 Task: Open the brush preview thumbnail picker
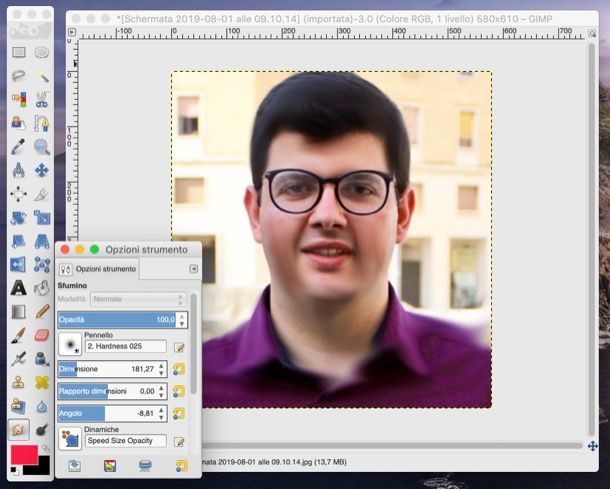pyautogui.click(x=70, y=345)
